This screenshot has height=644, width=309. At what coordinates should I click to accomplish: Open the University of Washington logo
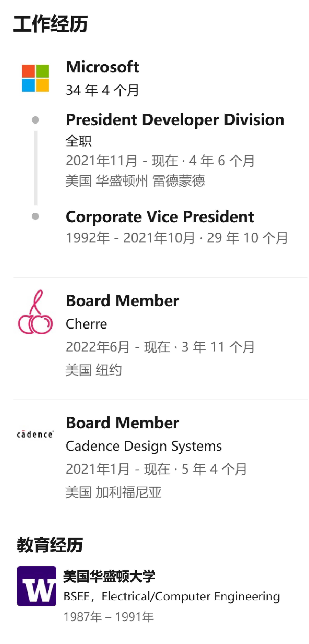36,586
